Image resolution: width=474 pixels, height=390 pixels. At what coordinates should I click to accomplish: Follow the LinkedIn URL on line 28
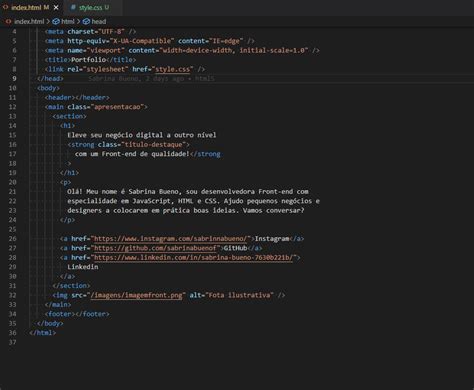coord(193,257)
